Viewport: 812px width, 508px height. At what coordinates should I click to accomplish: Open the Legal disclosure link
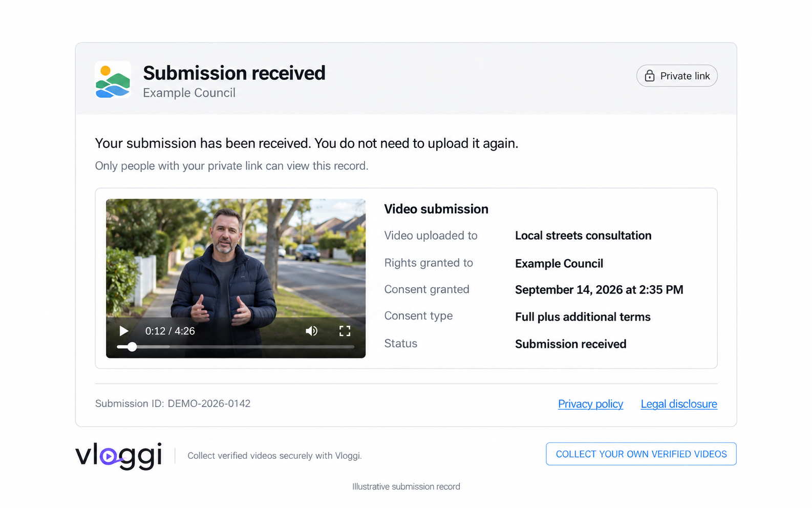pyautogui.click(x=679, y=404)
